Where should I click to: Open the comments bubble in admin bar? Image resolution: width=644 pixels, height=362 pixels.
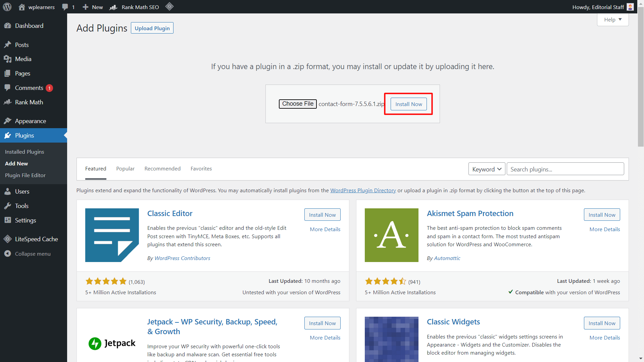[x=65, y=7]
